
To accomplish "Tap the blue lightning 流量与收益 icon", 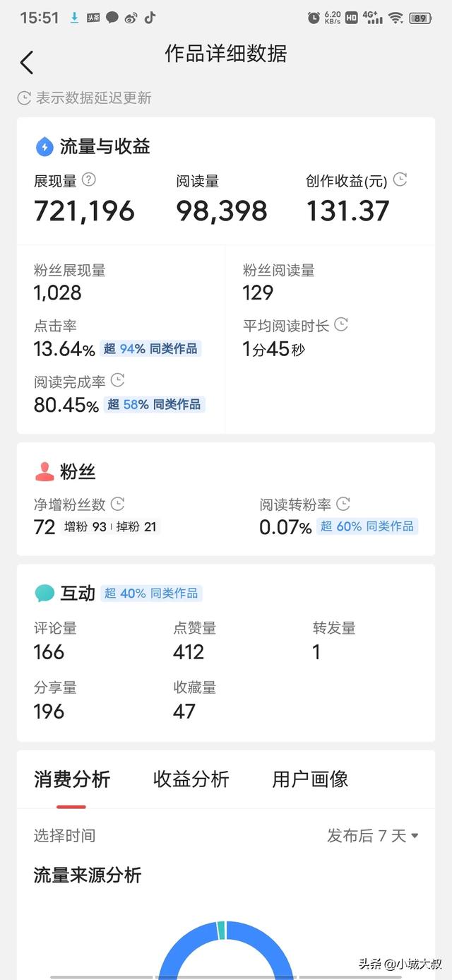I will [x=44, y=147].
